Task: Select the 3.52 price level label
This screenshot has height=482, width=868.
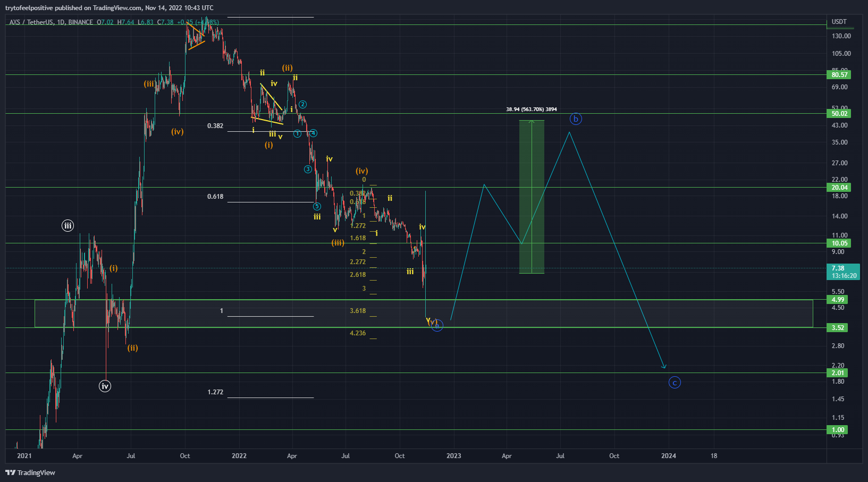Action: point(838,328)
